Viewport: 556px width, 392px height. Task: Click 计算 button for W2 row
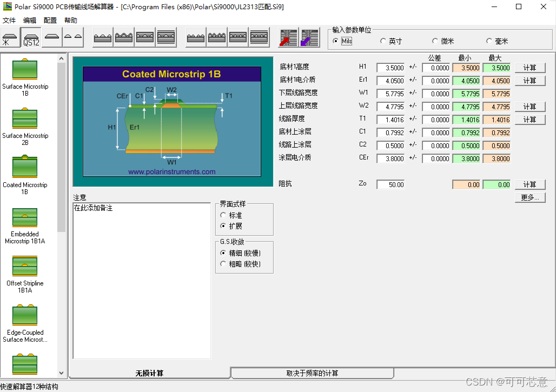coord(529,107)
